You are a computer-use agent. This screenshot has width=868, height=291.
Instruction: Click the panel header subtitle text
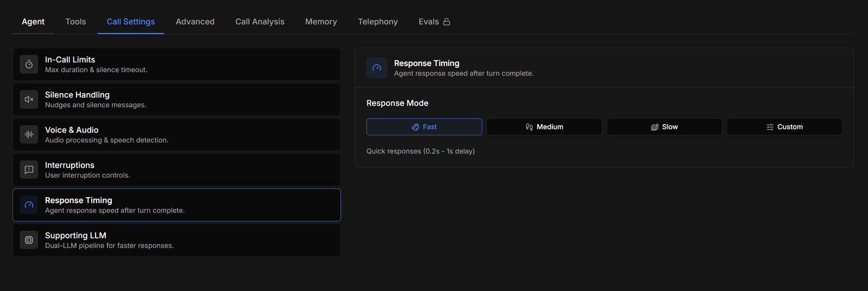pyautogui.click(x=464, y=74)
